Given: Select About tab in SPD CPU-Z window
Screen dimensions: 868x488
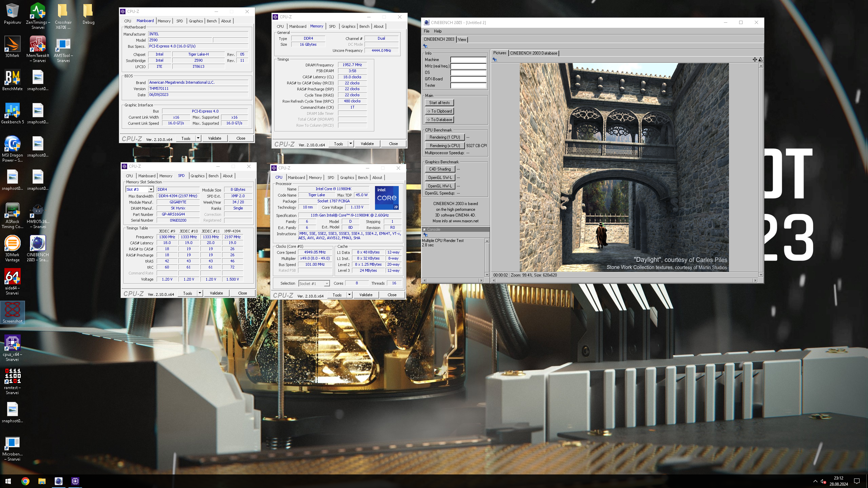Looking at the screenshot, I should (228, 176).
